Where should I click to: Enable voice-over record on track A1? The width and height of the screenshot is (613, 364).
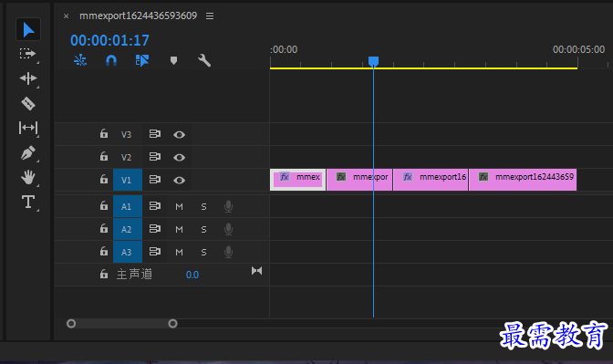click(x=229, y=206)
